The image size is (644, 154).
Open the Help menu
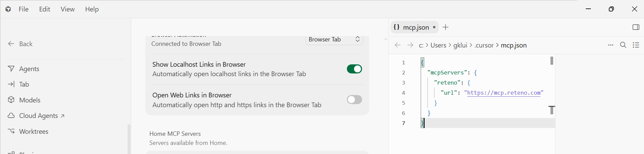[x=92, y=9]
